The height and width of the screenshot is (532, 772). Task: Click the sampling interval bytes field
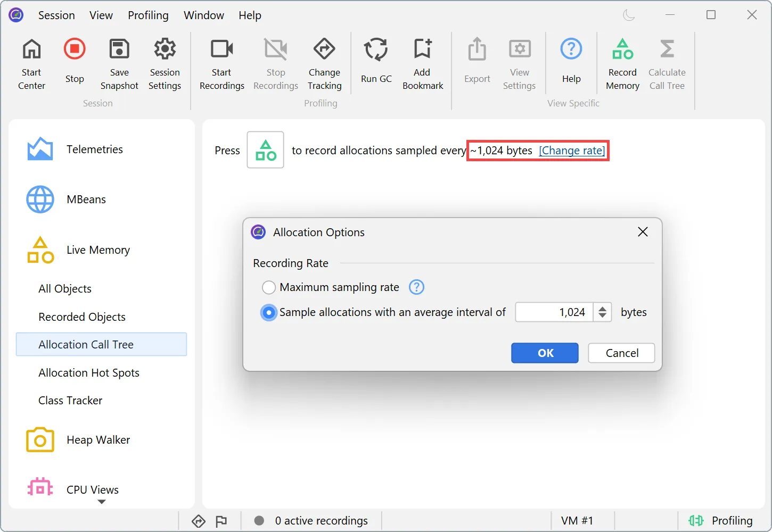[x=554, y=312]
